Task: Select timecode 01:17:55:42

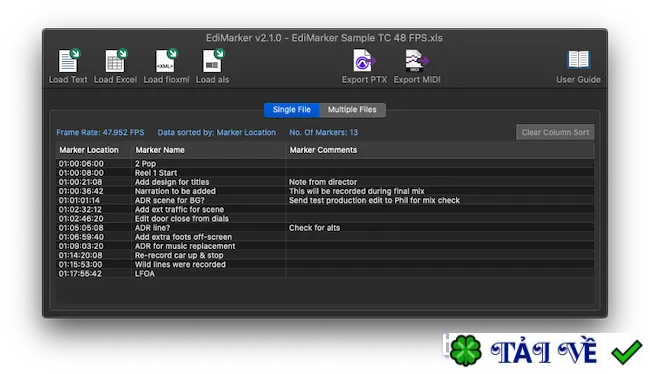Action: pos(80,274)
